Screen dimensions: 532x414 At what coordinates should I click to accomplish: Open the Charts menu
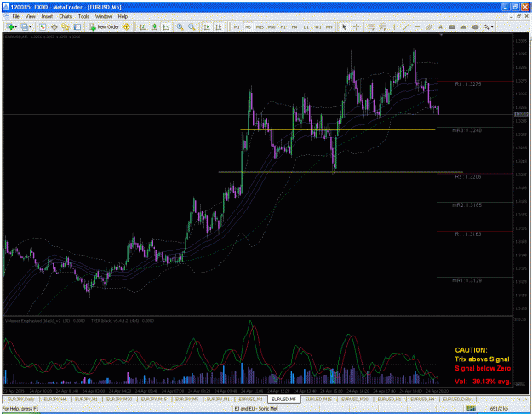point(66,16)
